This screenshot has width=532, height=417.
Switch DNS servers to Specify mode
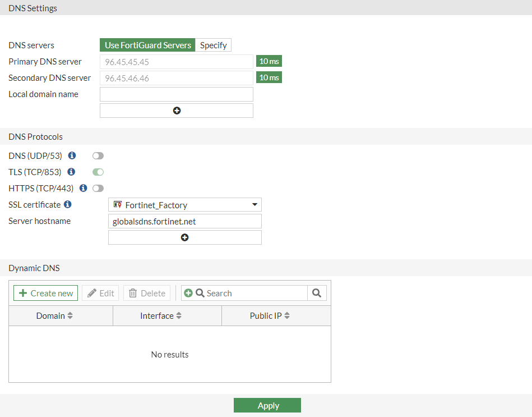213,45
